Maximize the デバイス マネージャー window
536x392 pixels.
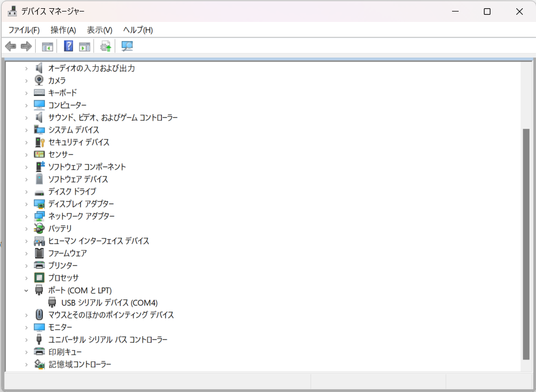487,12
